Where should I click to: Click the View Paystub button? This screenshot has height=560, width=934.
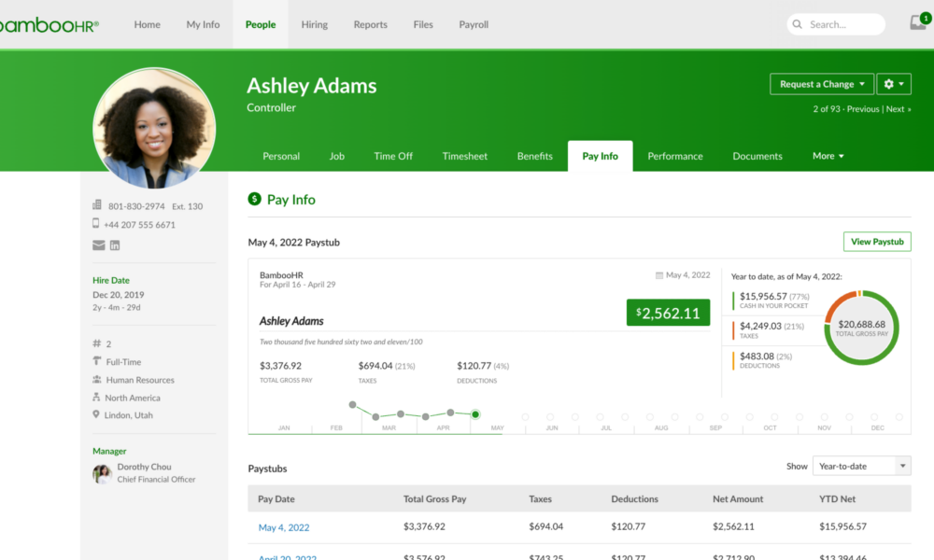click(877, 242)
